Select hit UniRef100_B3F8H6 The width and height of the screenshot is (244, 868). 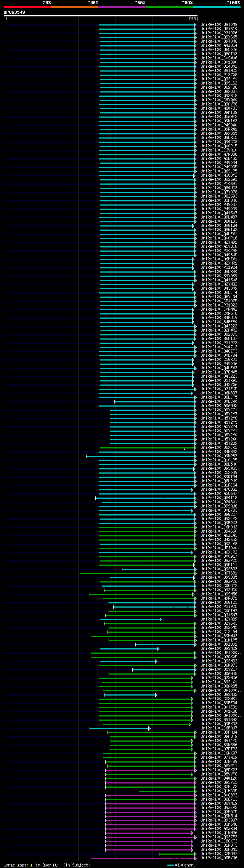tap(219, 201)
